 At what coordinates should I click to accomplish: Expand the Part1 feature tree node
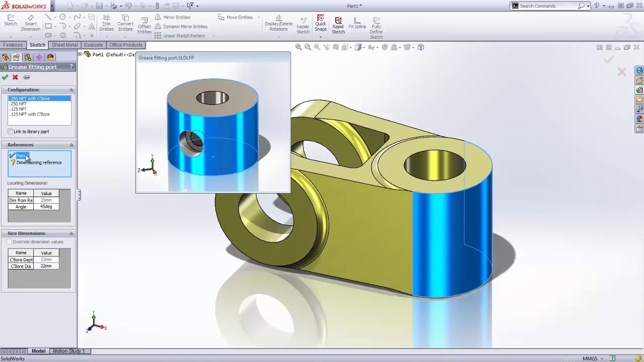point(80,54)
